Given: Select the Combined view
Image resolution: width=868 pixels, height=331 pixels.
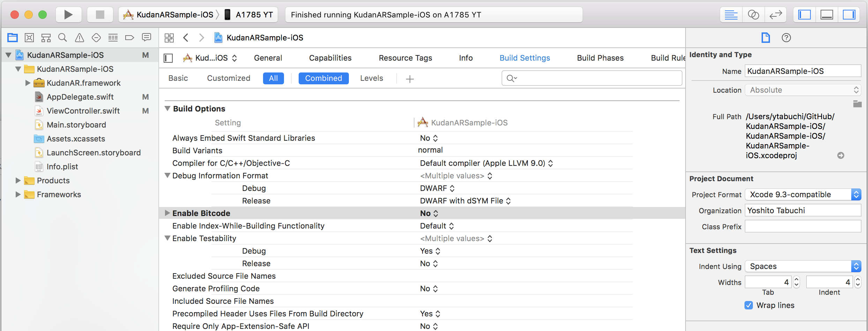Looking at the screenshot, I should click(x=323, y=78).
